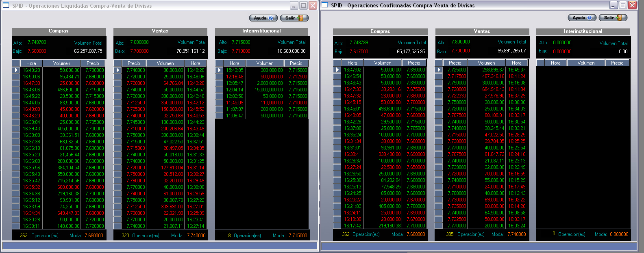Click row pointer arrow in Liquidadas Interinstitucional table

point(219,70)
